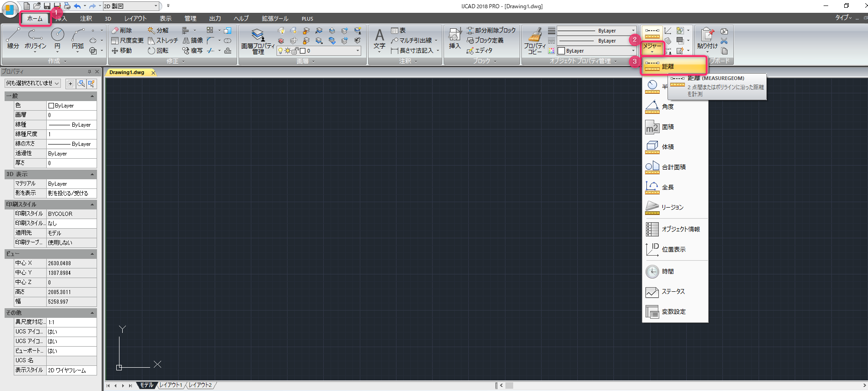The height and width of the screenshot is (391, 868).
Task: Click the white ByLayer color swatch in ribbon
Action: coord(561,51)
